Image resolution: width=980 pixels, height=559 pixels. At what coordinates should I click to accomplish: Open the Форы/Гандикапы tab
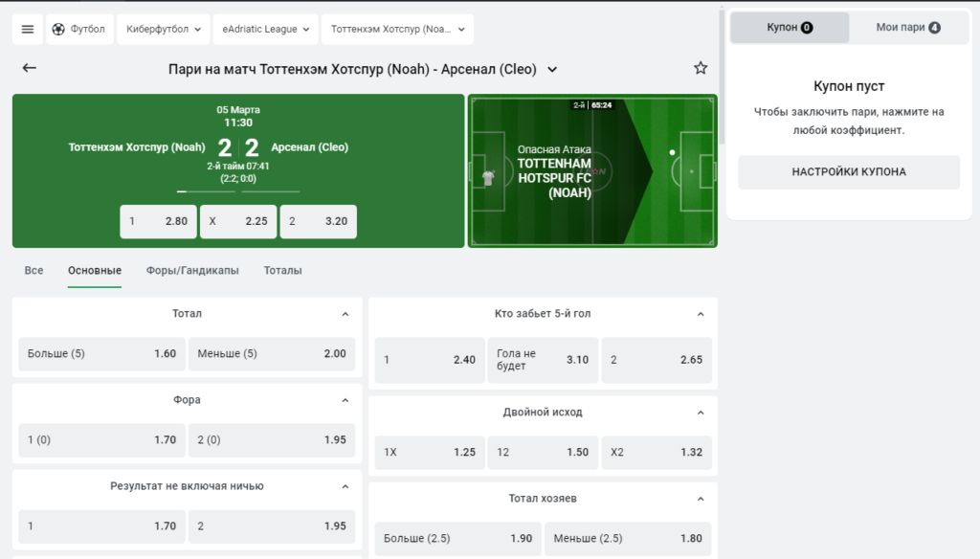(192, 271)
